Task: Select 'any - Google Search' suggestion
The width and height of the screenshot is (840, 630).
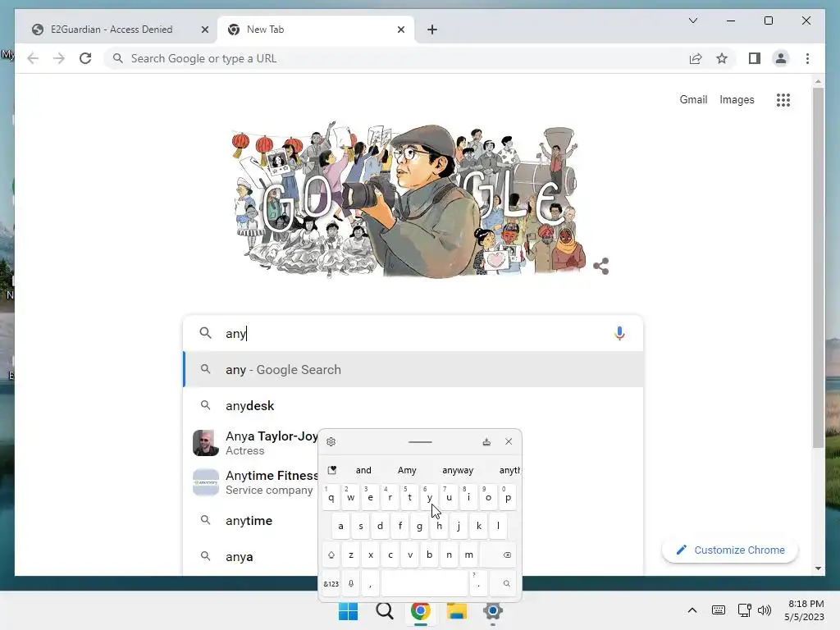Action: click(413, 370)
